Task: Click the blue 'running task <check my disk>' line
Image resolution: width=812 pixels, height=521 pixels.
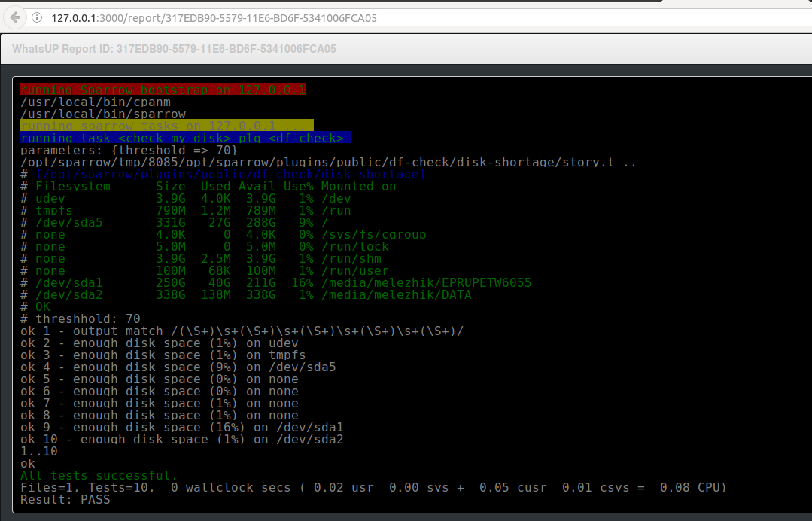Action: (186, 138)
